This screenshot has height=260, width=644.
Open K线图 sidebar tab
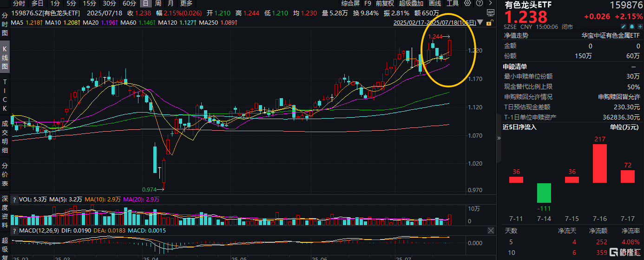pos(5,58)
